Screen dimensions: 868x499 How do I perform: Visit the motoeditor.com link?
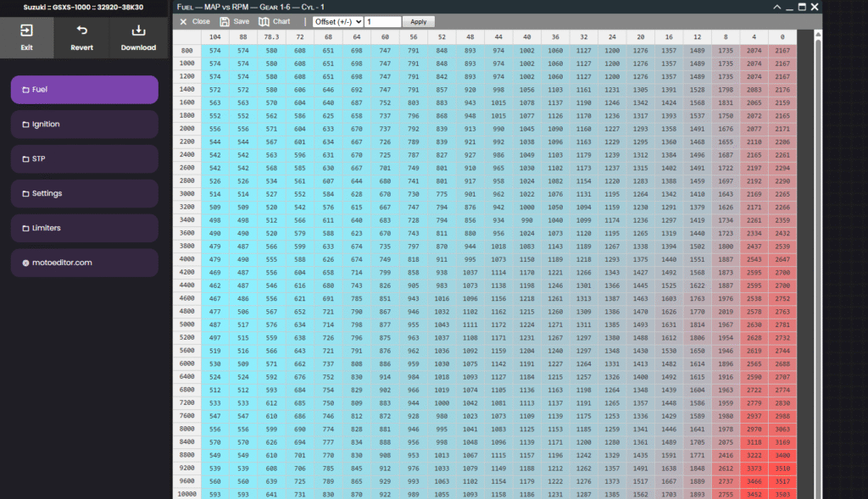point(84,263)
